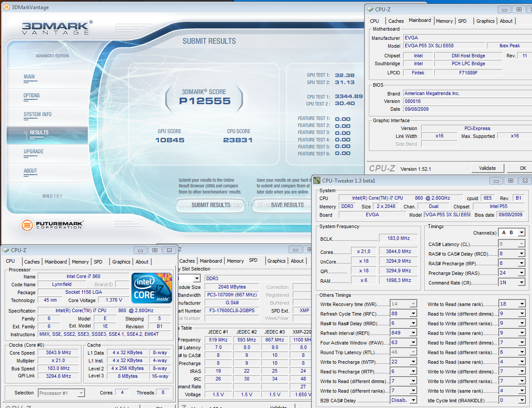Open the RAS# Precharge (tRP) dropdown
532x408 pixels.
tap(521, 263)
